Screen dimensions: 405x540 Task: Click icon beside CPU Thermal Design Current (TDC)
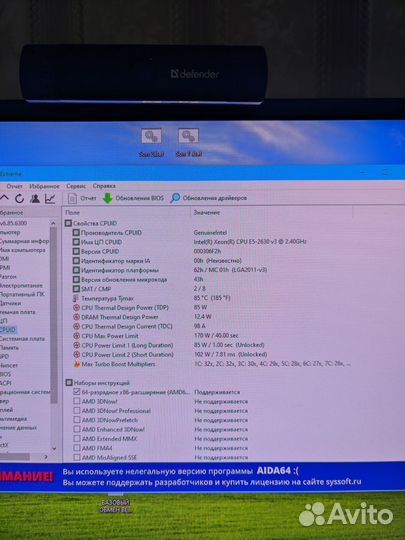(x=76, y=326)
